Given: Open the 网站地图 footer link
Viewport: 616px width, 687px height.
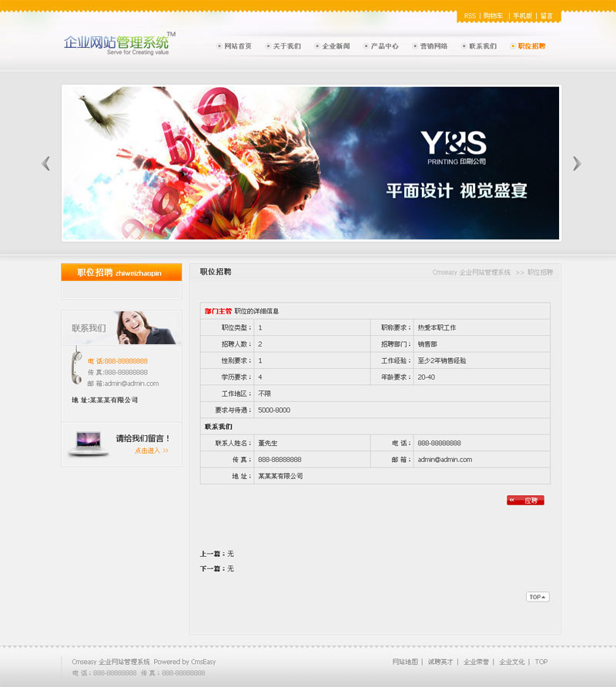Looking at the screenshot, I should [405, 662].
